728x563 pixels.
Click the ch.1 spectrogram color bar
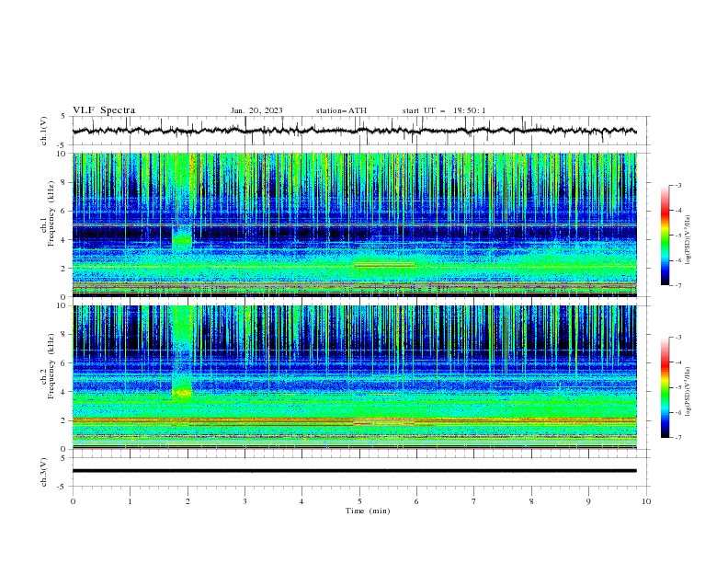(x=665, y=236)
